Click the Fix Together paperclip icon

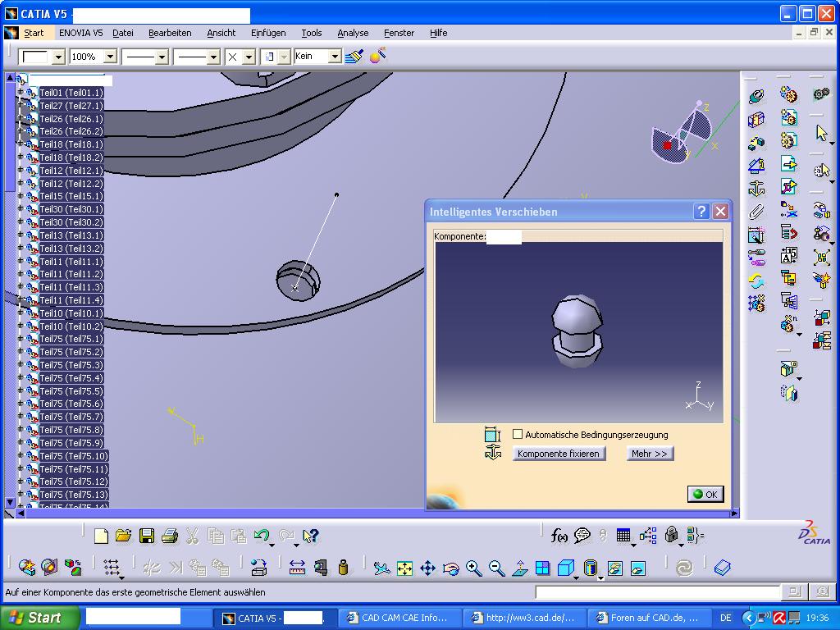(x=756, y=212)
